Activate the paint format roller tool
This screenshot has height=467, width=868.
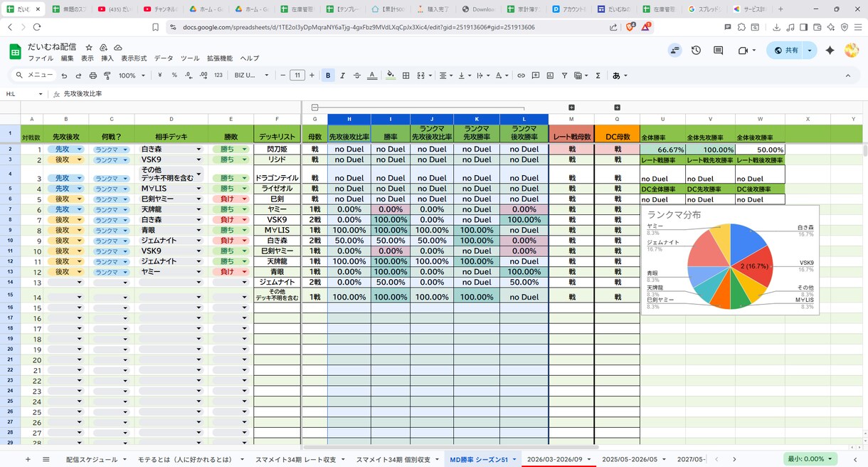pos(107,75)
